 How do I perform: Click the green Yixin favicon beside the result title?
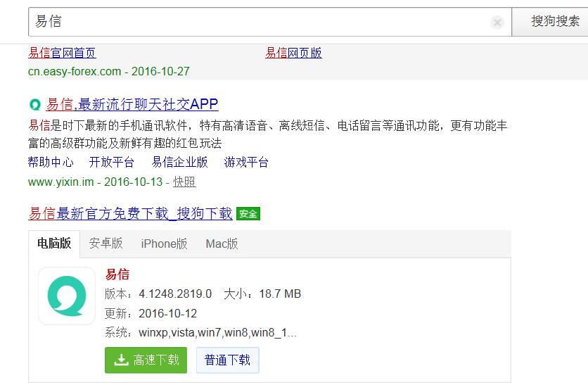[x=35, y=104]
